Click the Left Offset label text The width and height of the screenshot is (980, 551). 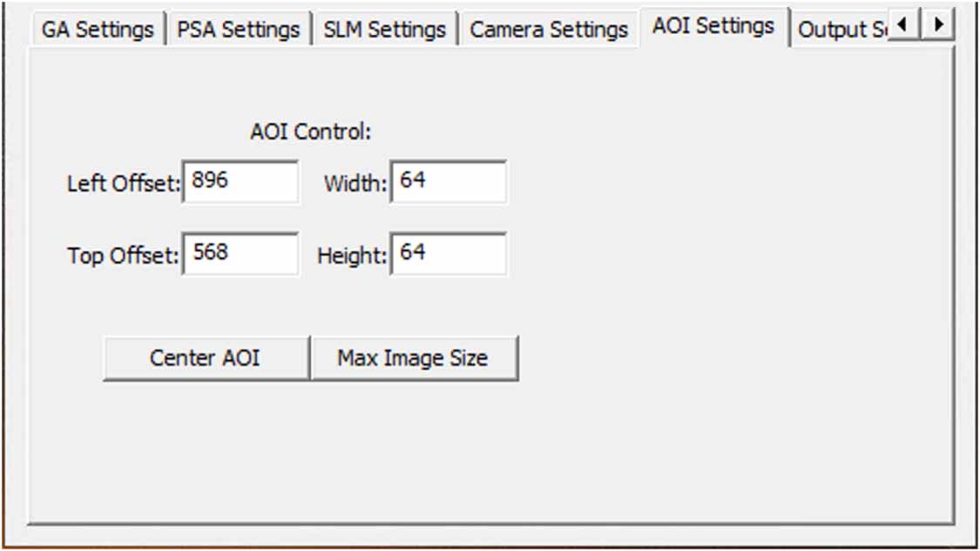coord(125,184)
